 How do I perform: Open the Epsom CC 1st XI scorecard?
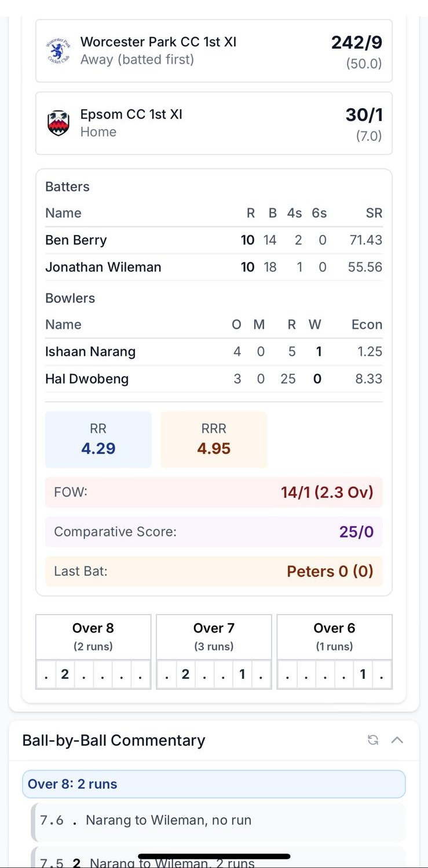pyautogui.click(x=214, y=123)
